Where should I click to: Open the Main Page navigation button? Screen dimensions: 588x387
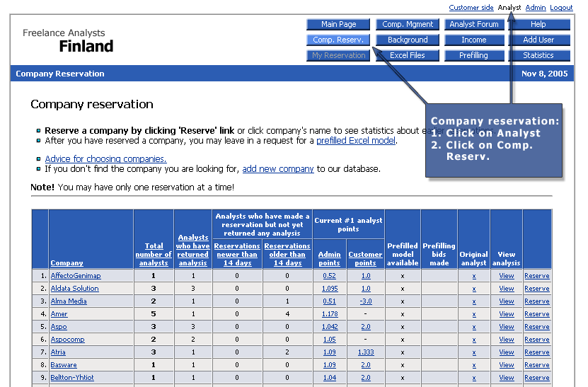tap(338, 24)
